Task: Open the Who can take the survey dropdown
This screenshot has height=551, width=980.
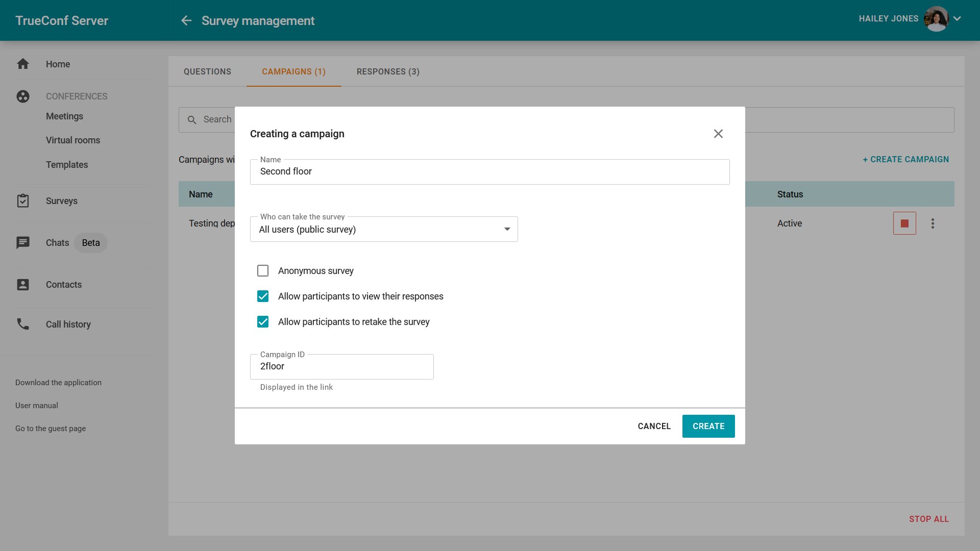Action: point(384,230)
